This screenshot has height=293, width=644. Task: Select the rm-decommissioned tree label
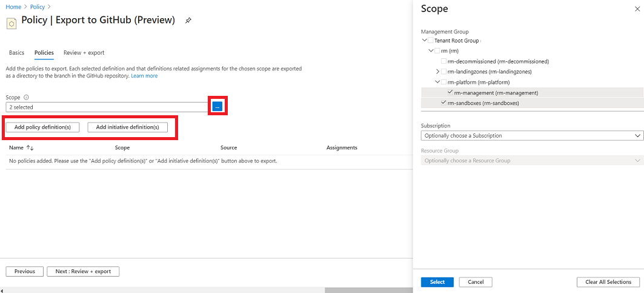tap(499, 61)
